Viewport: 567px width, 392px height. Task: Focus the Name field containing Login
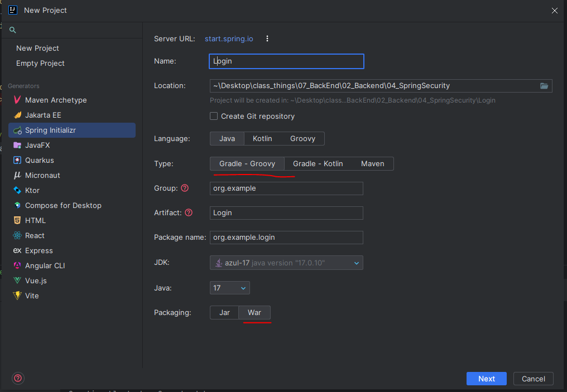(286, 61)
